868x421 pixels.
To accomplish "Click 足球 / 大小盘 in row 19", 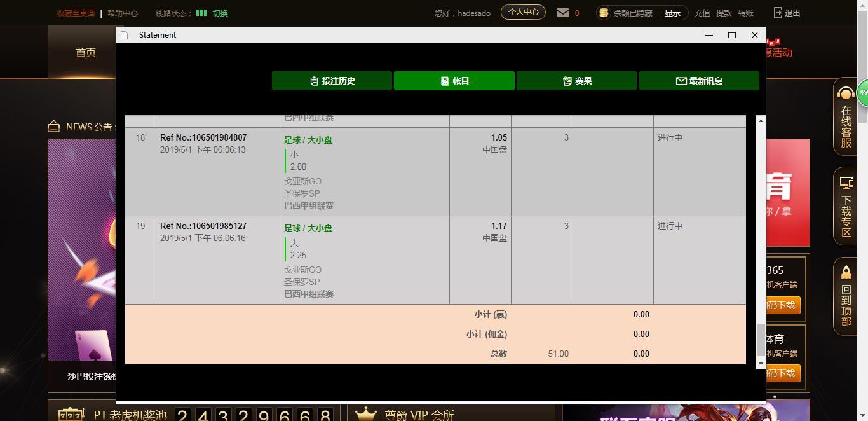I will click(308, 228).
